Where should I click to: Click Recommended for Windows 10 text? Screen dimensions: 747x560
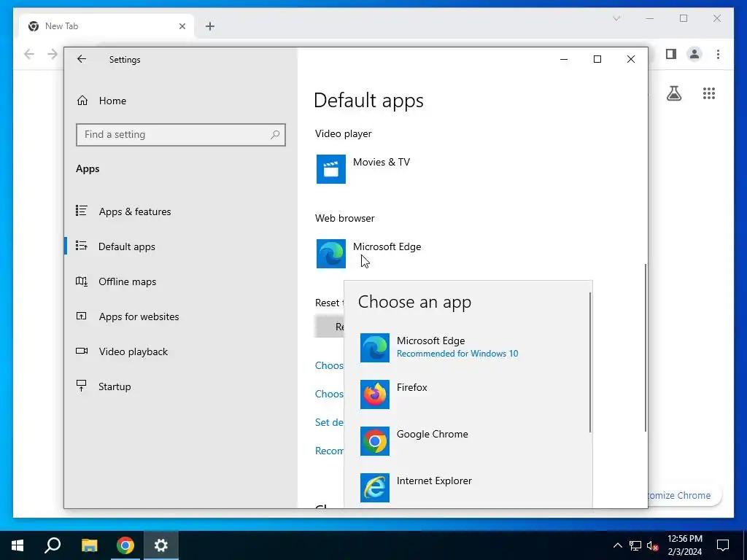(457, 354)
